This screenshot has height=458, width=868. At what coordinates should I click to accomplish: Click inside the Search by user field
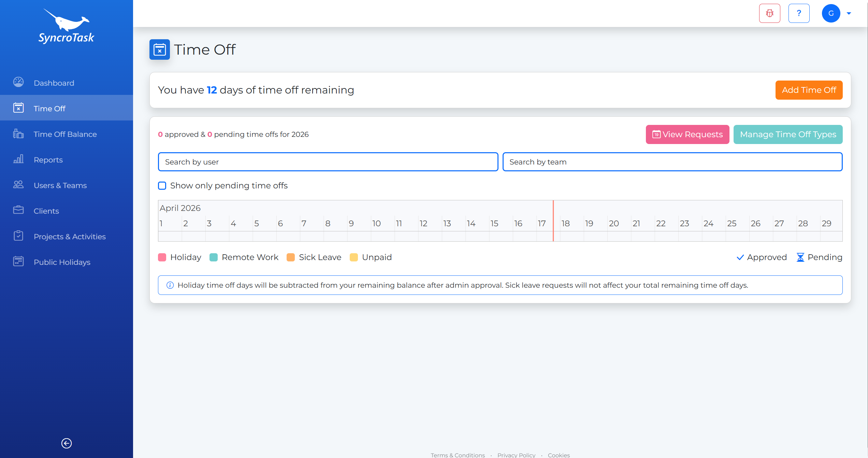(328, 161)
